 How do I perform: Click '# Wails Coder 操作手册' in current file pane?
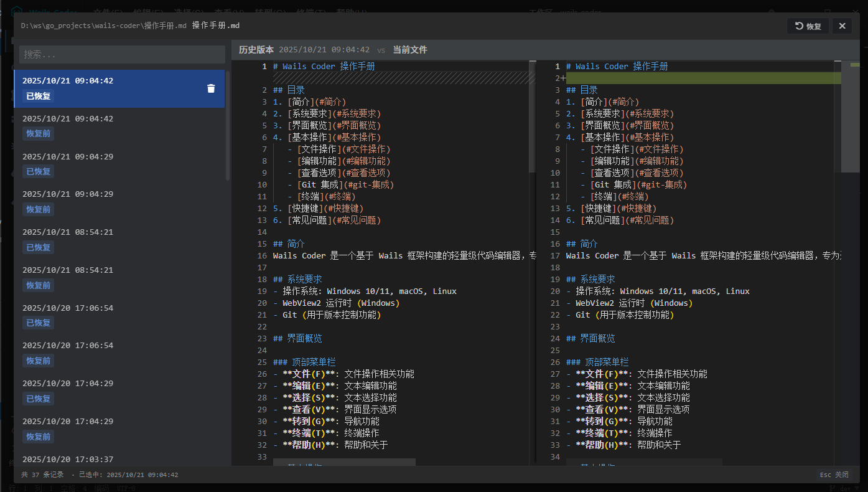[617, 67]
